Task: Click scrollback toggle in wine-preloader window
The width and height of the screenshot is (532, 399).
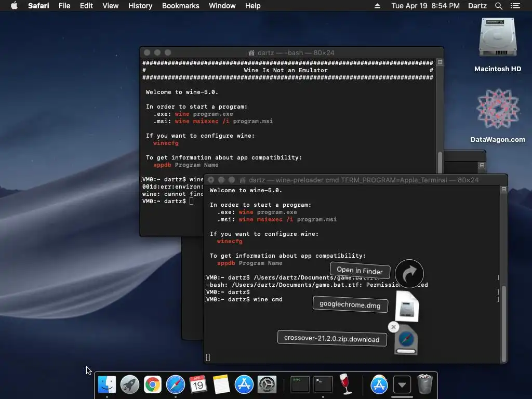Action: [x=504, y=189]
